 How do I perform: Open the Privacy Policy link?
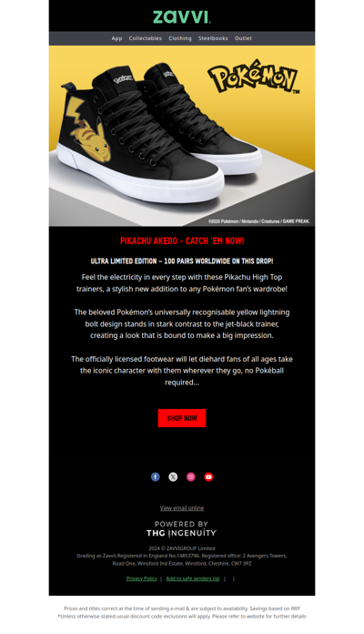point(141,578)
